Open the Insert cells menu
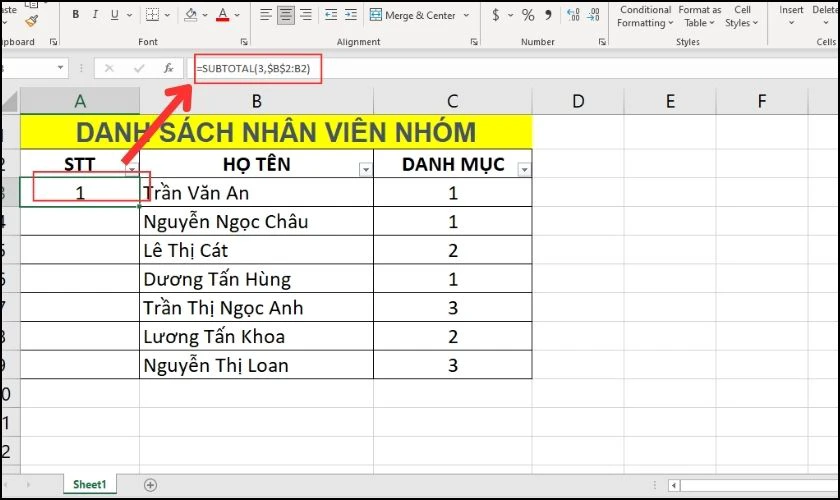This screenshot has width=840, height=500. (x=791, y=16)
